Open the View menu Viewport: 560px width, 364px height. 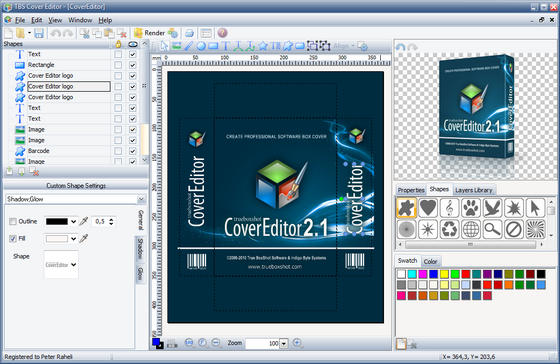[x=55, y=20]
